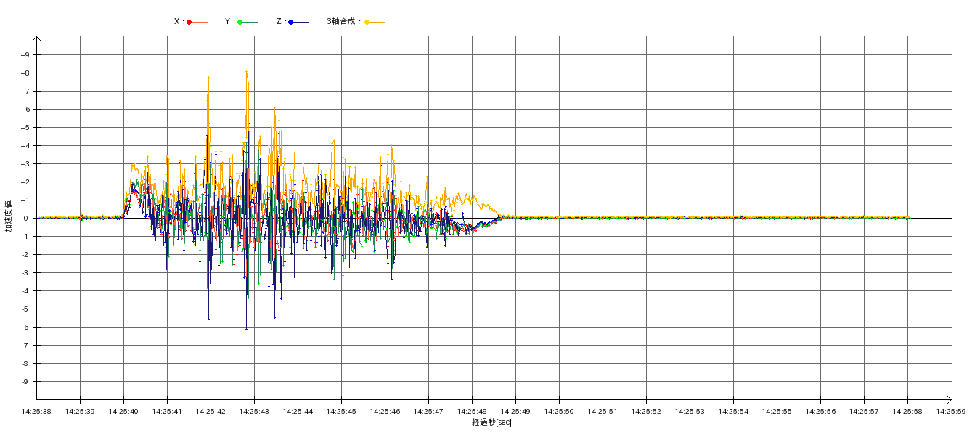
Task: Click the 14:25:48 time tick label
Action: pyautogui.click(x=472, y=412)
